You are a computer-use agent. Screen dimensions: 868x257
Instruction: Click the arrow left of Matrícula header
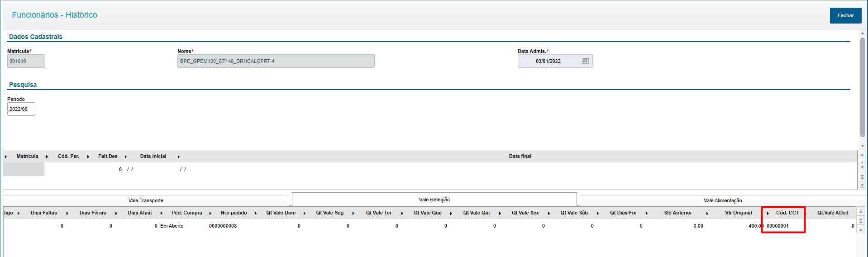tap(6, 157)
